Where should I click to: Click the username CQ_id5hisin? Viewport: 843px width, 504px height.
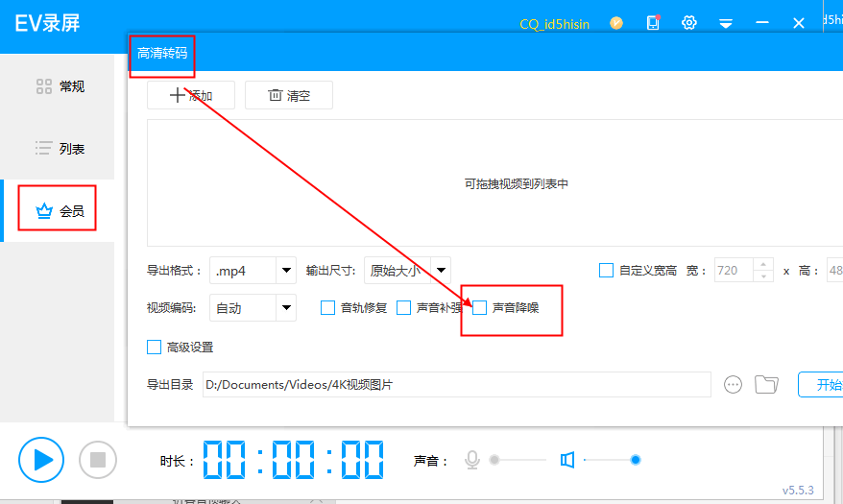(554, 24)
